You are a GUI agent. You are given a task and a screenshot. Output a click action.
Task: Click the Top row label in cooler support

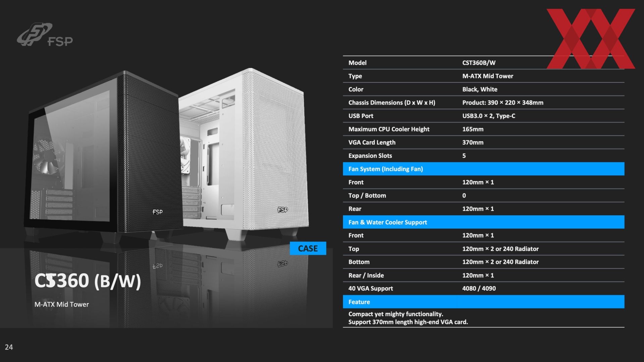pos(354,249)
